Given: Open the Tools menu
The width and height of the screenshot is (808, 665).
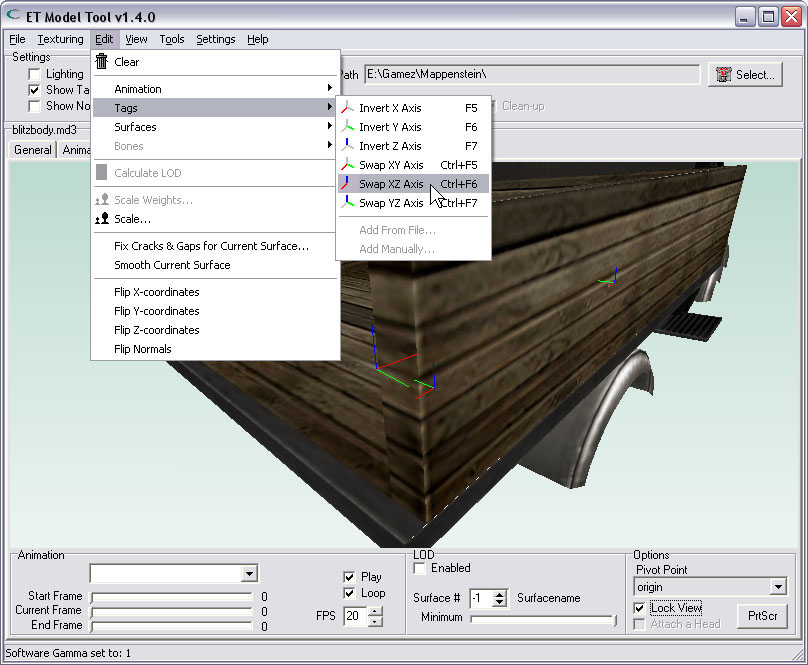Looking at the screenshot, I should [172, 39].
